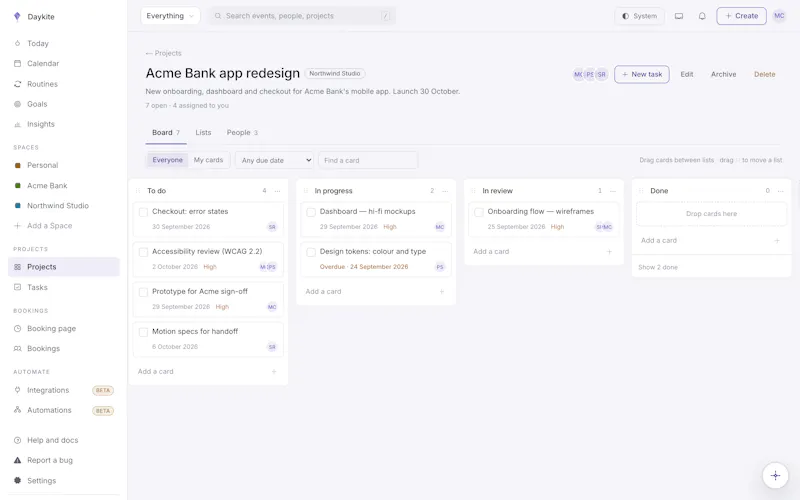Open To do list three-dot menu
This screenshot has height=500, width=800.
coord(278,191)
